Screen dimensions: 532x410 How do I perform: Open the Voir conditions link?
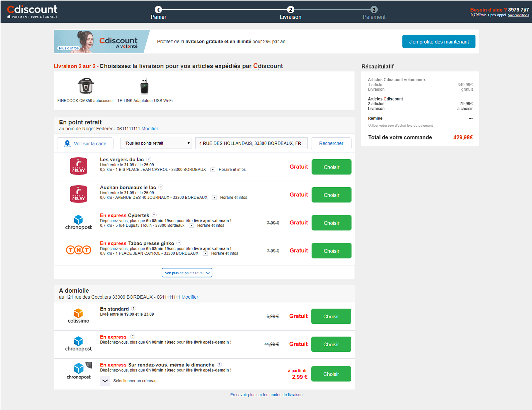[518, 15]
